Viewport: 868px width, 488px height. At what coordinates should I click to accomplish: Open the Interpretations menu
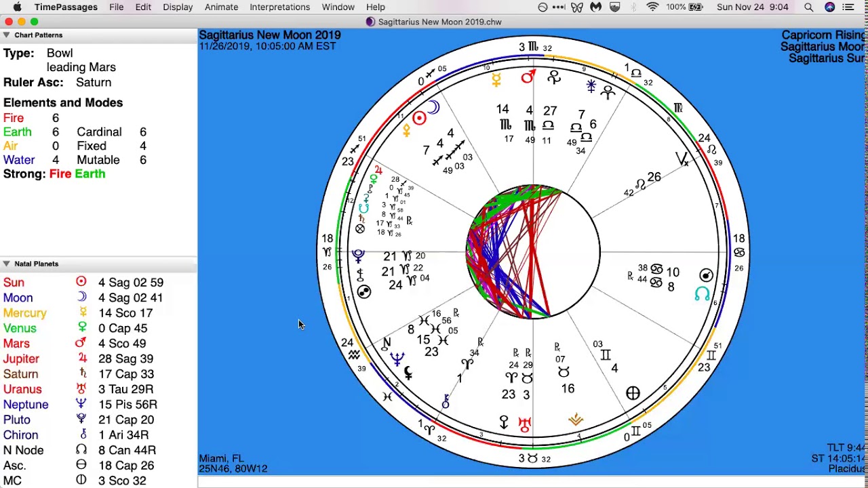[x=280, y=7]
